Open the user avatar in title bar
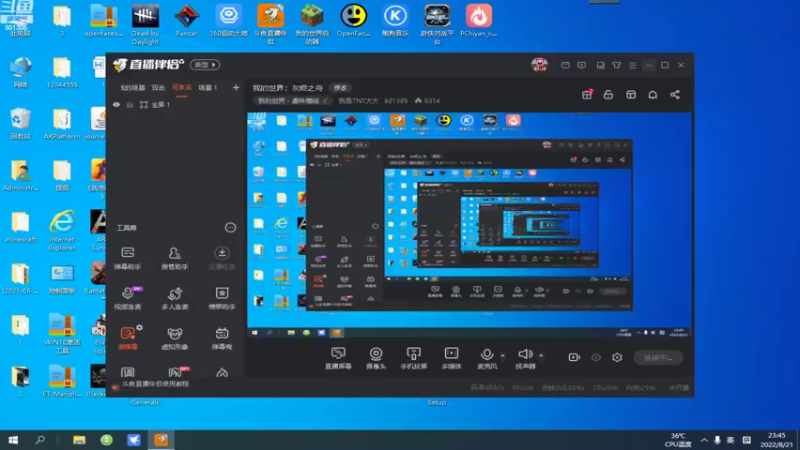The height and width of the screenshot is (450, 800). click(539, 65)
